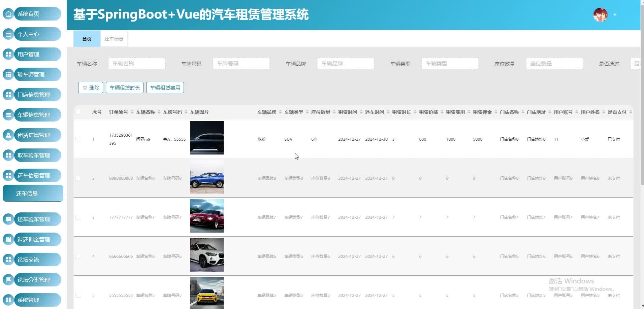The height and width of the screenshot is (309, 644).
Task: Click the grid icon beside 门店信息管理
Action: pyautogui.click(x=8, y=95)
